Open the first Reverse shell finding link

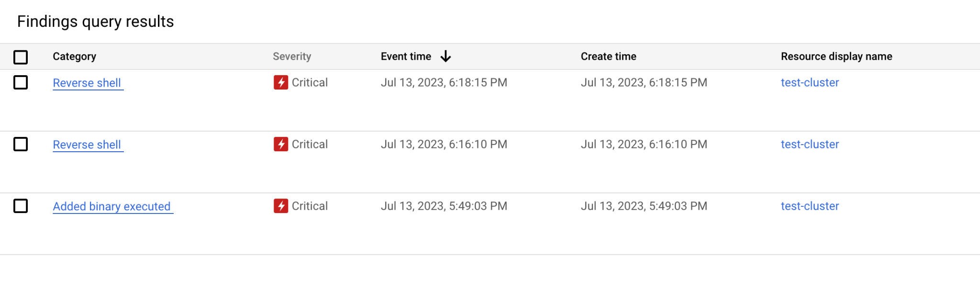pos(88,83)
